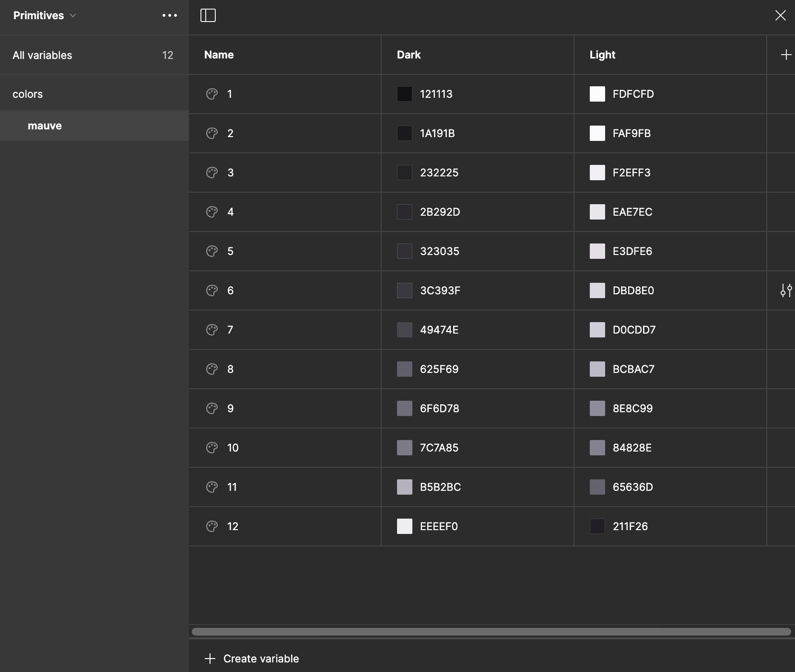The height and width of the screenshot is (672, 795).
Task: Open Light swatch for 8E8C99
Action: point(597,408)
